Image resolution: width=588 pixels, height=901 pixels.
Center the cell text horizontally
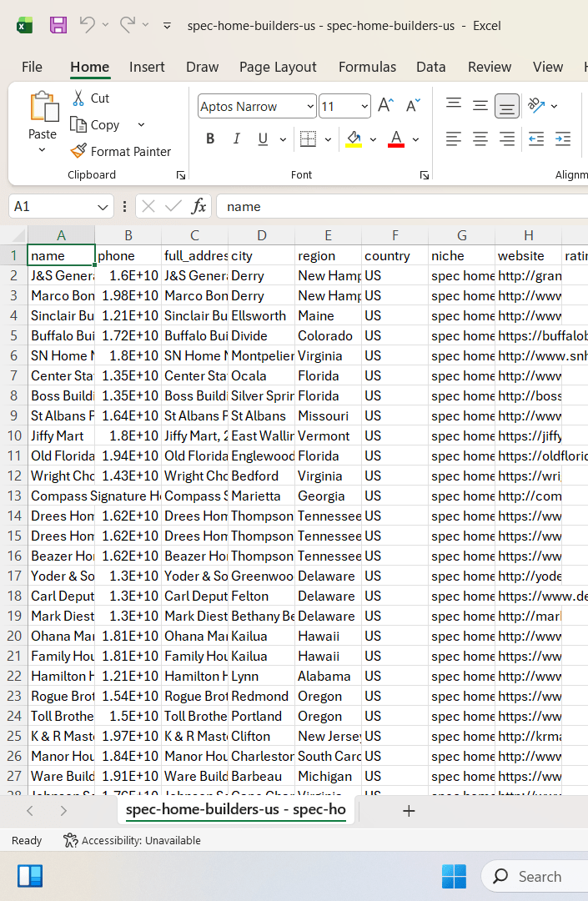(480, 138)
